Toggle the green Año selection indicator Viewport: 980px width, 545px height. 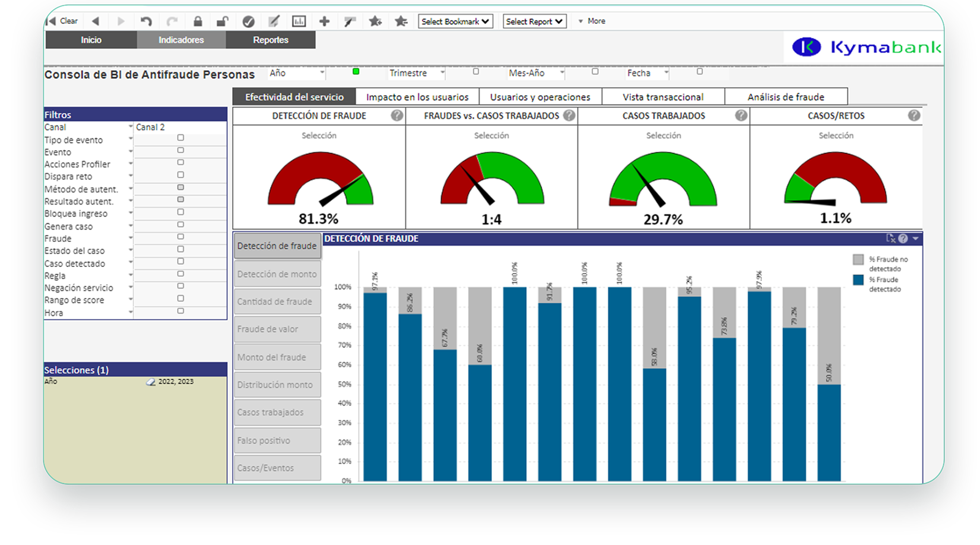pos(356,72)
